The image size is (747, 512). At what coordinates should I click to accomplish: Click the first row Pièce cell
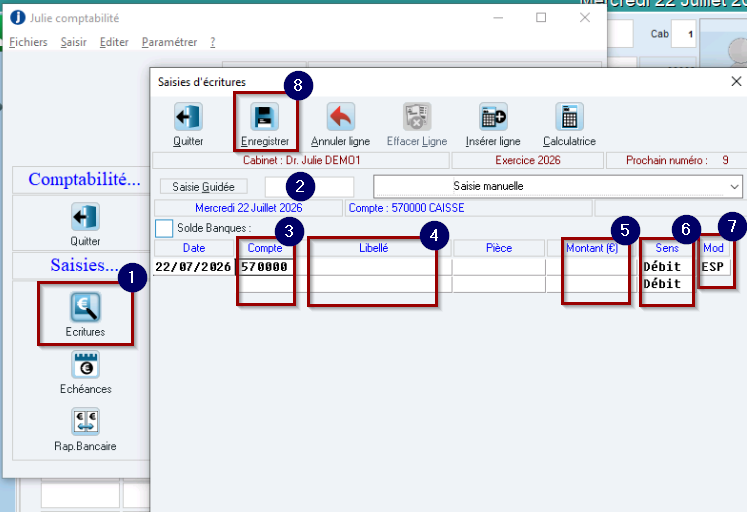pos(499,267)
